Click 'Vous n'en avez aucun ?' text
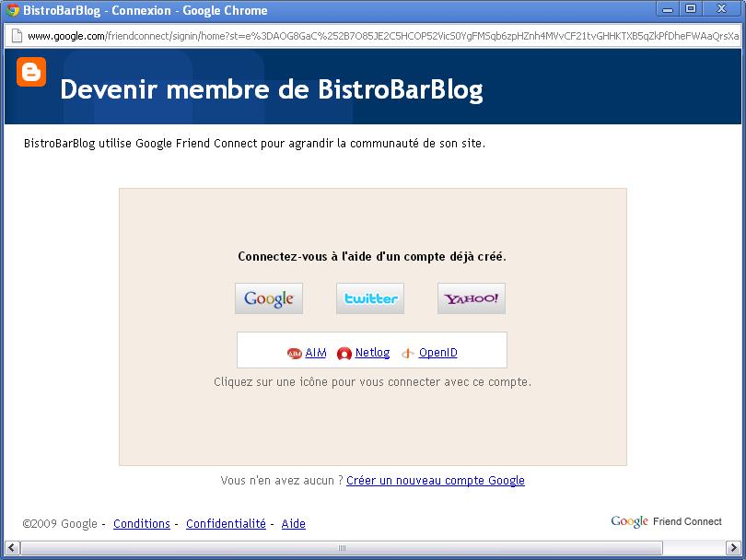 (282, 481)
